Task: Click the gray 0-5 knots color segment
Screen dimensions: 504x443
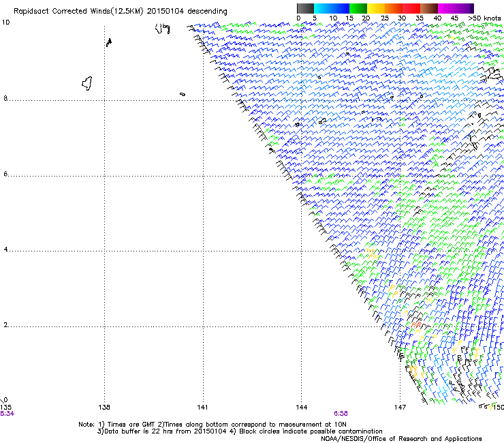Action: tap(305, 8)
